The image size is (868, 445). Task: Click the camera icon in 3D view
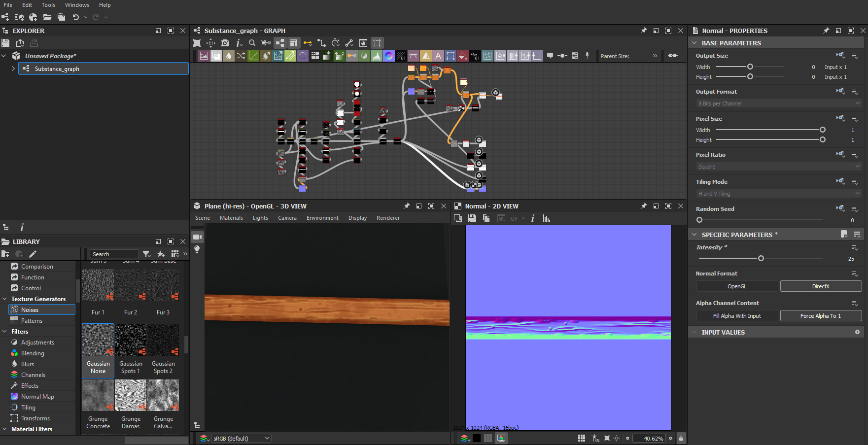[x=197, y=237]
